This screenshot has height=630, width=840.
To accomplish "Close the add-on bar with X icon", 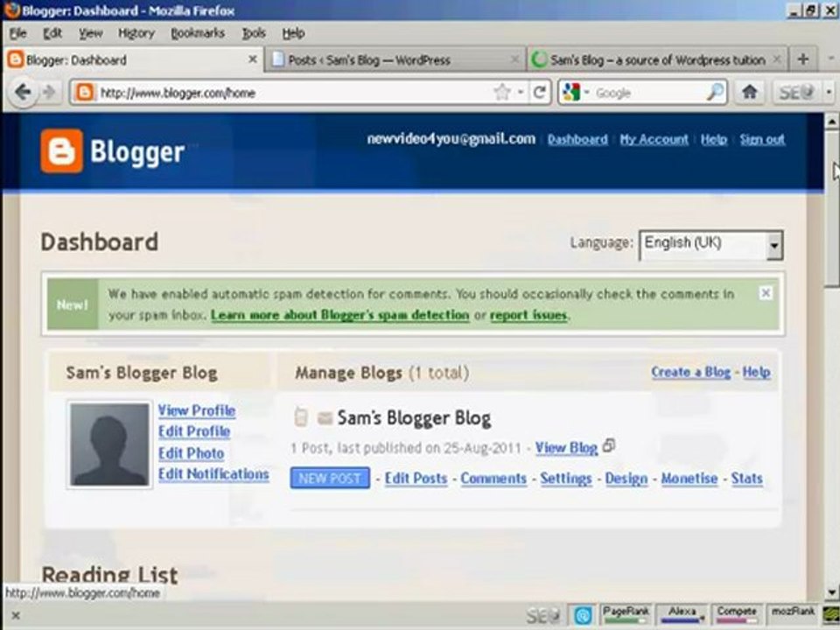I will point(16,615).
